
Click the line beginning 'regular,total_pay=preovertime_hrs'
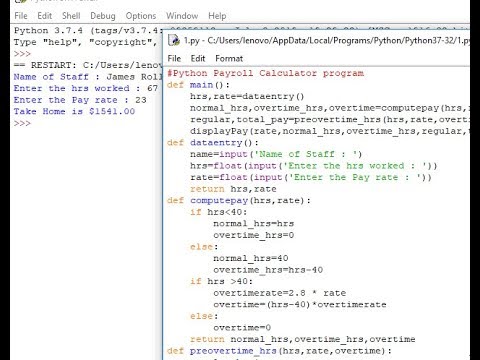click(330, 120)
